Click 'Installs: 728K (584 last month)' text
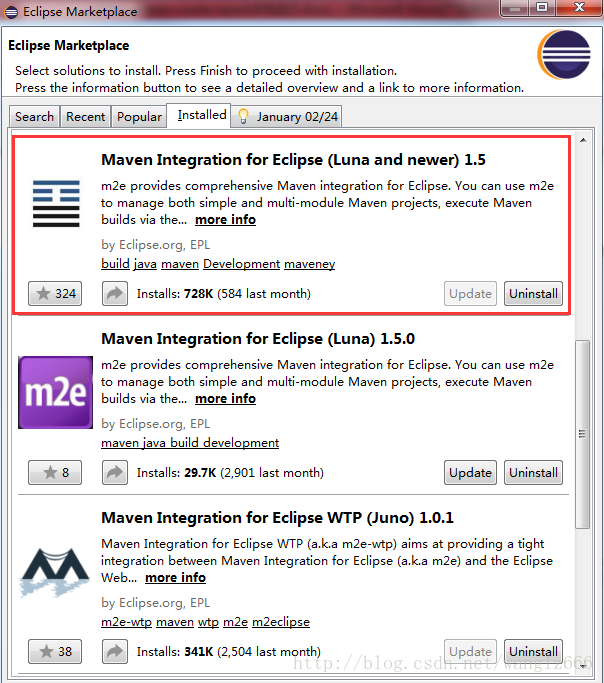 point(224,294)
